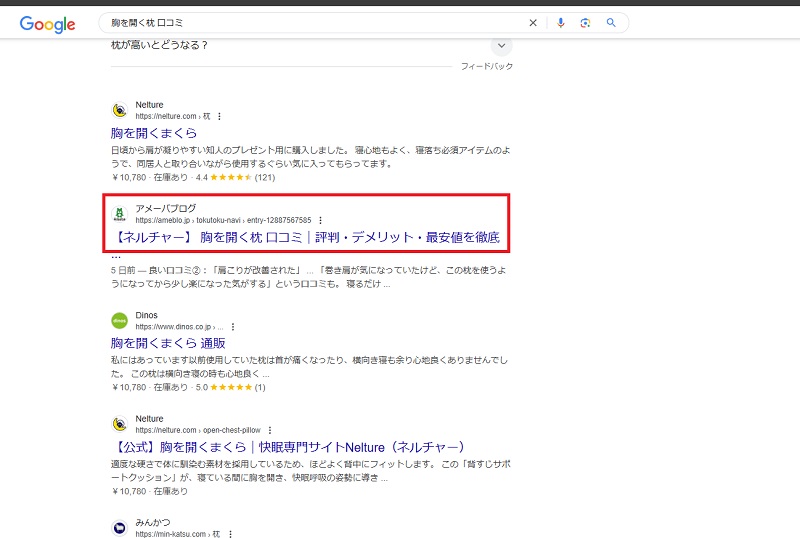
Task: Open the 胸を開くまくら result title
Action: pyautogui.click(x=154, y=133)
